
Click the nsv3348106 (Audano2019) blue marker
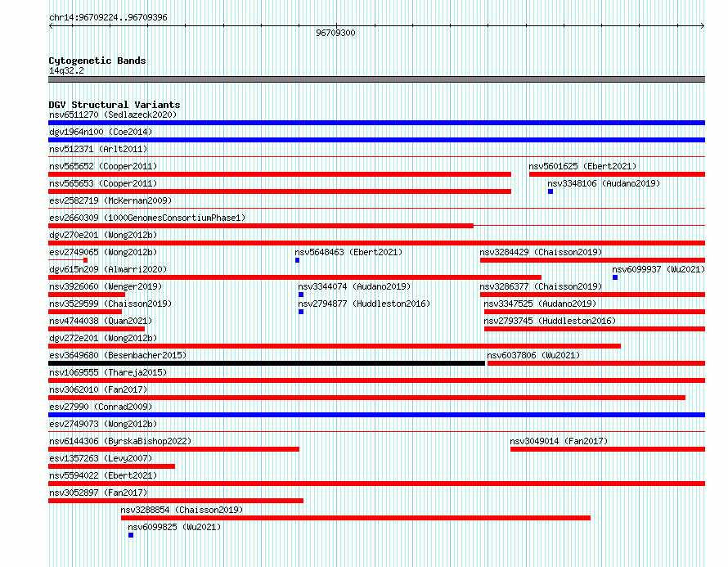tap(550, 191)
